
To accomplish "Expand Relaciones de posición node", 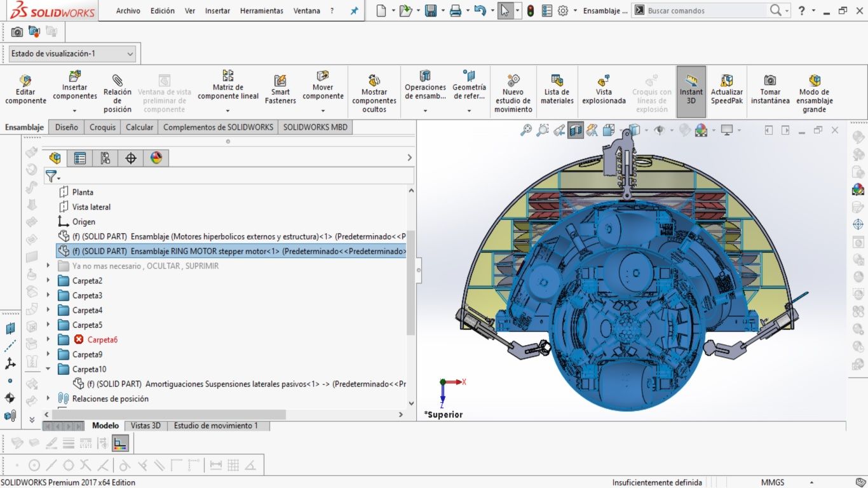I will [48, 399].
